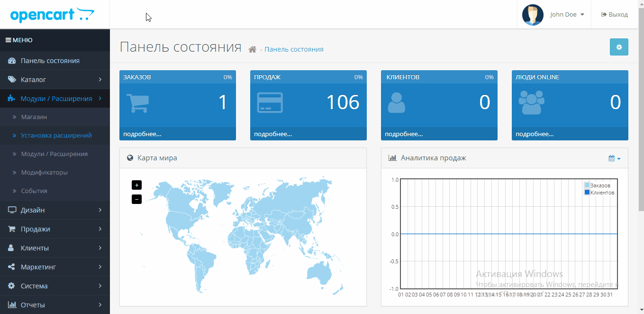
Task: Click the Заказов legend color swatch
Action: tap(587, 185)
